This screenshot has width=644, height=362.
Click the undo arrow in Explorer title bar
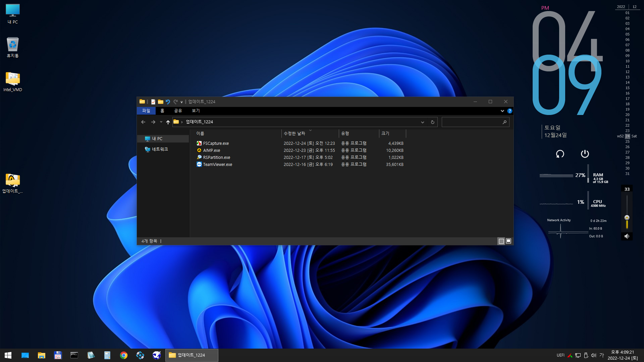[x=168, y=102]
